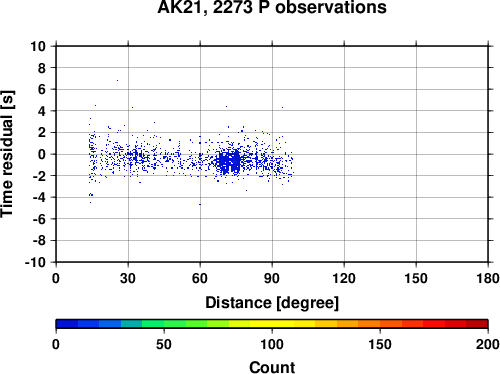Click the Distance [degree] axis label

point(272,303)
